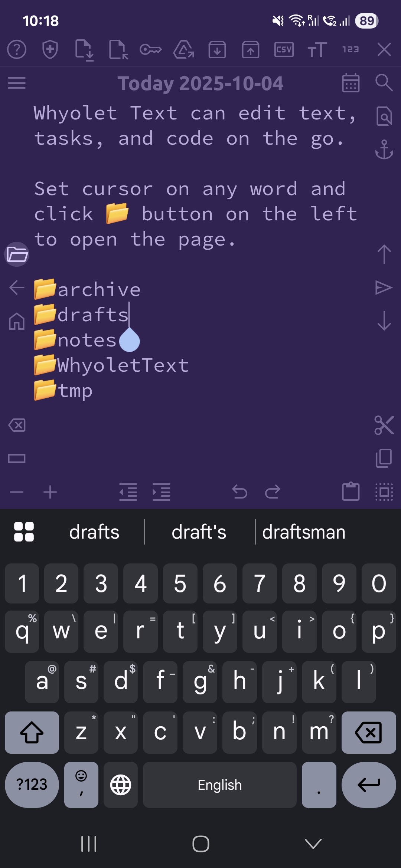Image resolution: width=401 pixels, height=868 pixels.
Task: Tap the WhyoletText folder entry
Action: click(123, 365)
